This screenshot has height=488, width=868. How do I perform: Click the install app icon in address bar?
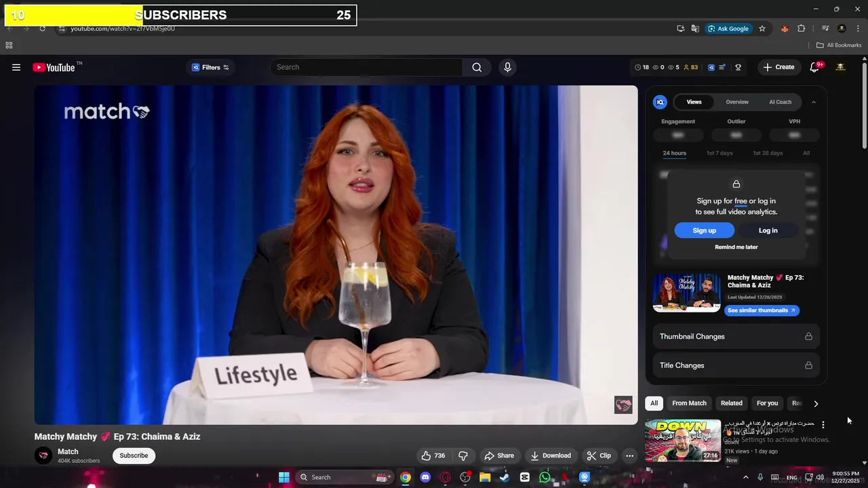pos(680,28)
